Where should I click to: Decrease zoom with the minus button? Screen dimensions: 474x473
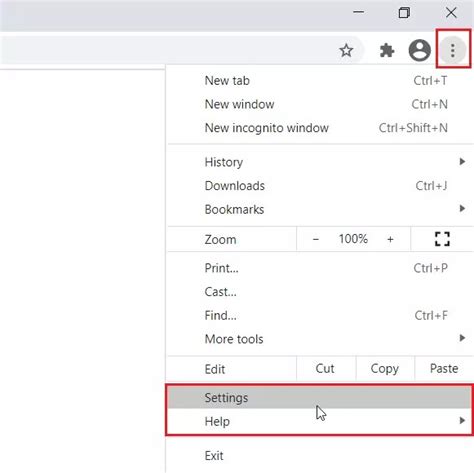pos(316,239)
